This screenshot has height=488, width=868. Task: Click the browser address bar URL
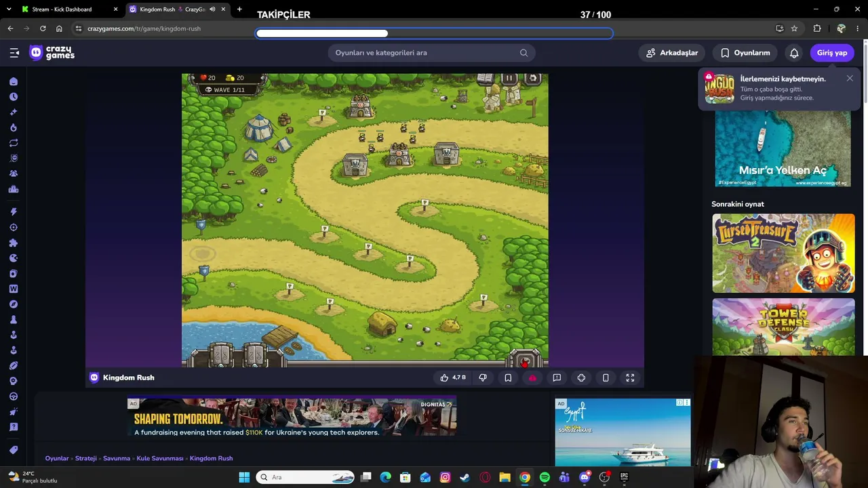(x=144, y=28)
